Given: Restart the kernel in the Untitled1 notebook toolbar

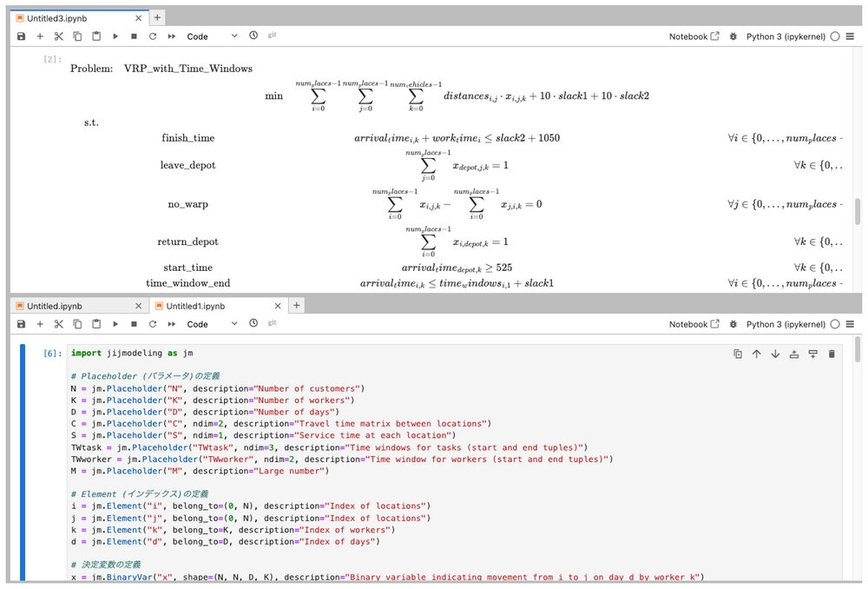Looking at the screenshot, I should click(x=153, y=324).
